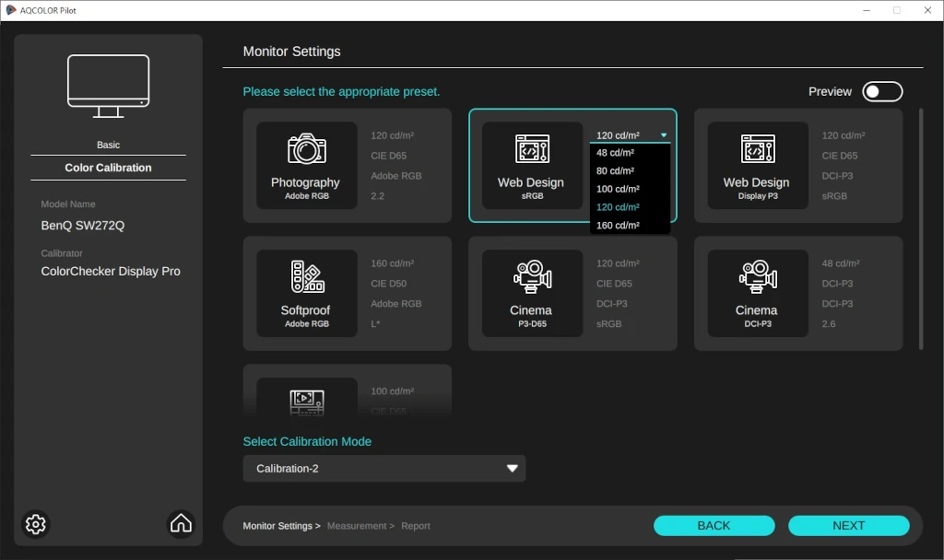The width and height of the screenshot is (944, 560).
Task: Click the monitor illustration in the sidebar
Action: 109,86
